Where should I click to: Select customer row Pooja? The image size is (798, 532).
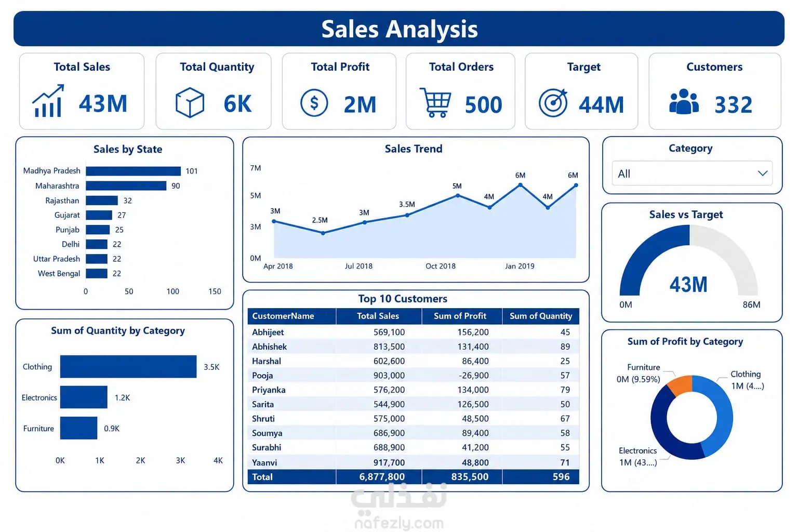point(413,375)
